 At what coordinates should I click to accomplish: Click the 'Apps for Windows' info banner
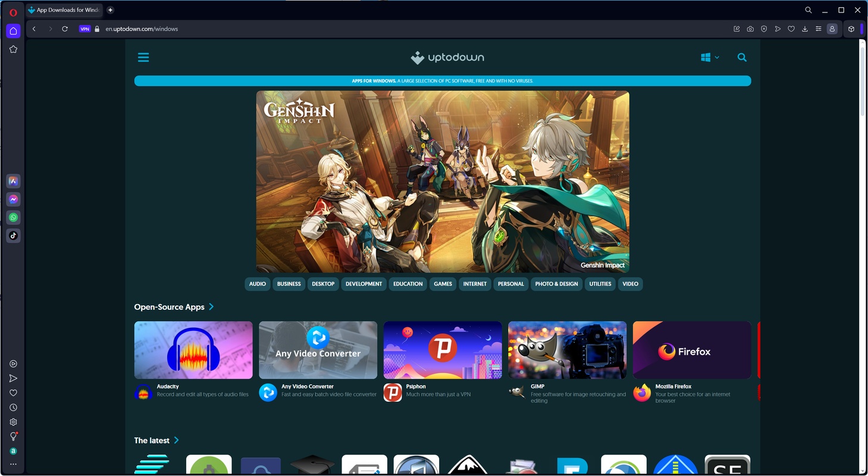(x=443, y=81)
